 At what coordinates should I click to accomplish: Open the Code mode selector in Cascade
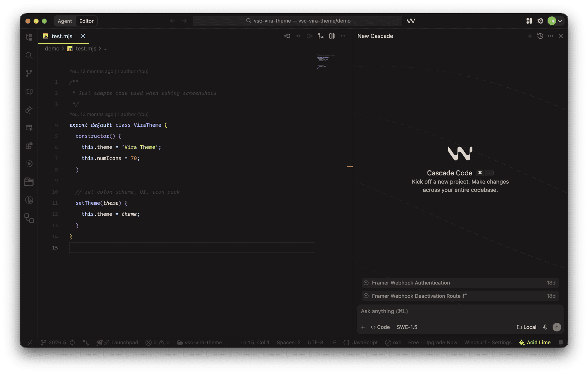click(380, 327)
